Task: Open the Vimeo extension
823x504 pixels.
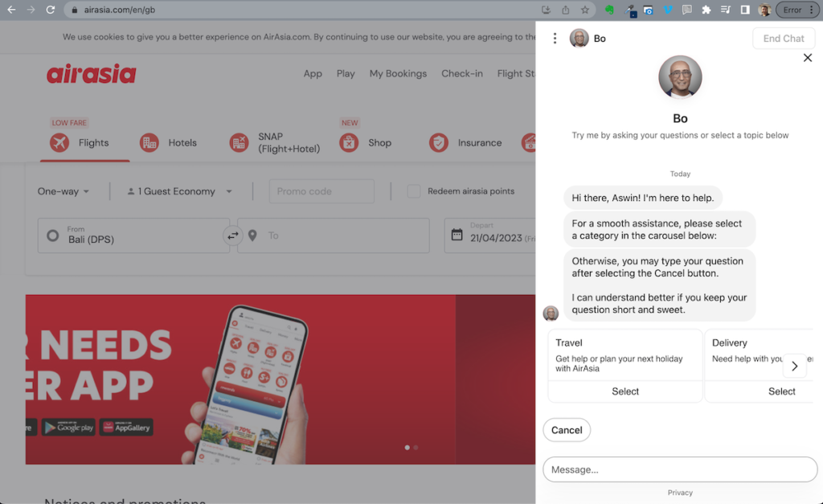Action: click(x=668, y=10)
